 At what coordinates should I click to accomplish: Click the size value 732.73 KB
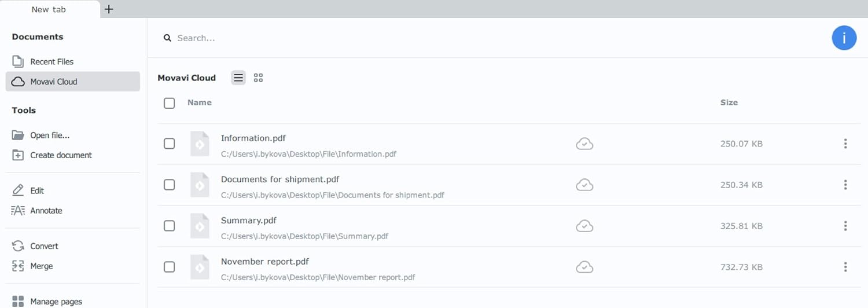click(741, 267)
